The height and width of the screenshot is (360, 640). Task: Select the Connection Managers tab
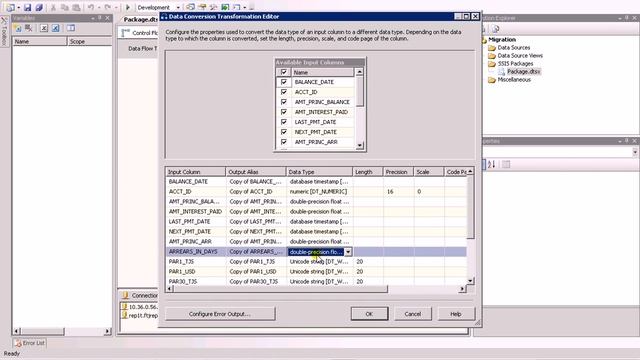tap(140, 295)
